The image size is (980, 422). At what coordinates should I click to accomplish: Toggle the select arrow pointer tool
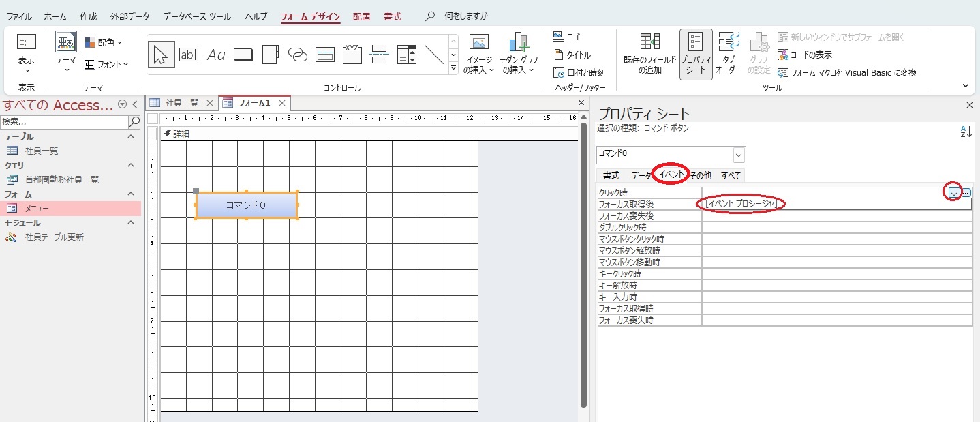pos(161,55)
